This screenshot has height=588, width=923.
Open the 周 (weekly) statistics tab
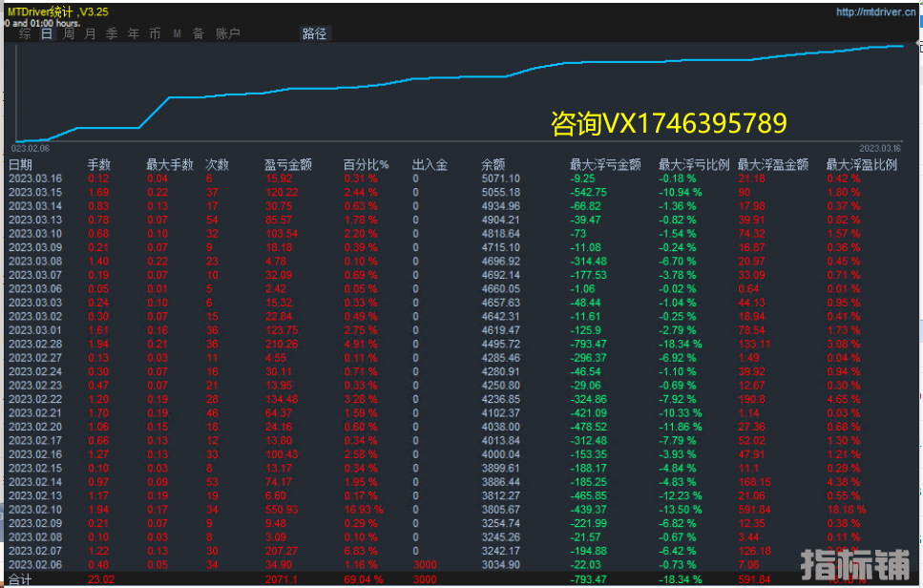click(x=69, y=33)
